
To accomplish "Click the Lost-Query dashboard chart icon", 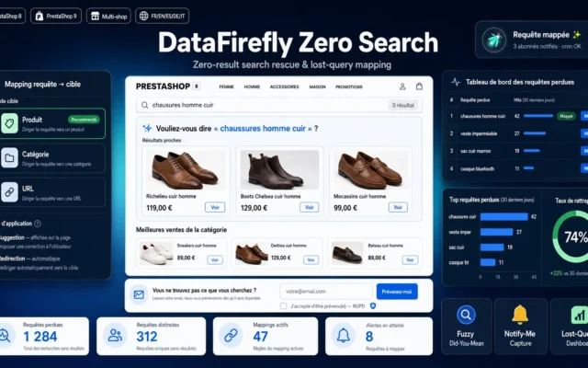I will (580, 315).
